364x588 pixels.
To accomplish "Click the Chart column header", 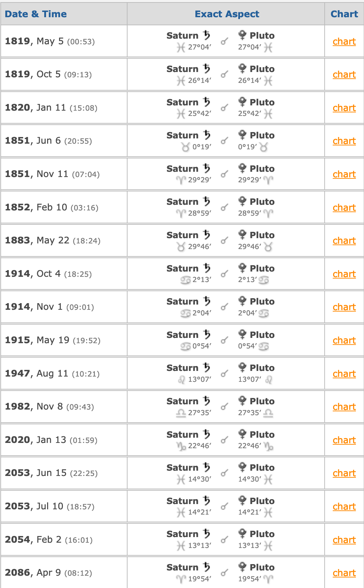I will [344, 14].
